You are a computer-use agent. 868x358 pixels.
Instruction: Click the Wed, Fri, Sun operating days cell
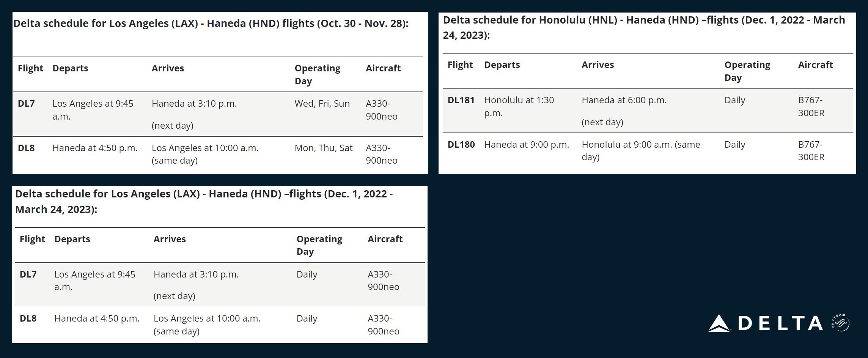coord(322,104)
